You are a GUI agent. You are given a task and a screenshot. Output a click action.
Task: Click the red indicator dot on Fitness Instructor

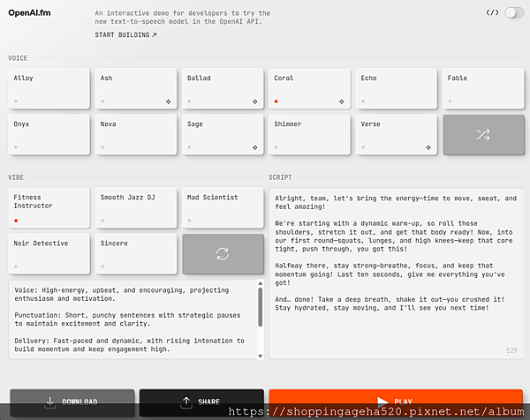pyautogui.click(x=16, y=221)
